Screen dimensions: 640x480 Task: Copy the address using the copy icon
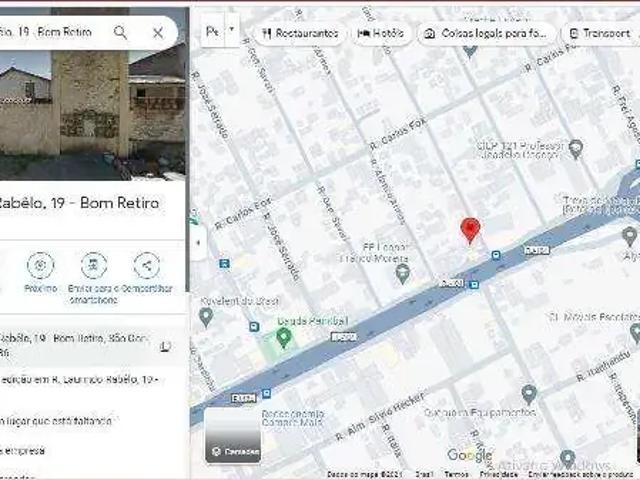165,347
